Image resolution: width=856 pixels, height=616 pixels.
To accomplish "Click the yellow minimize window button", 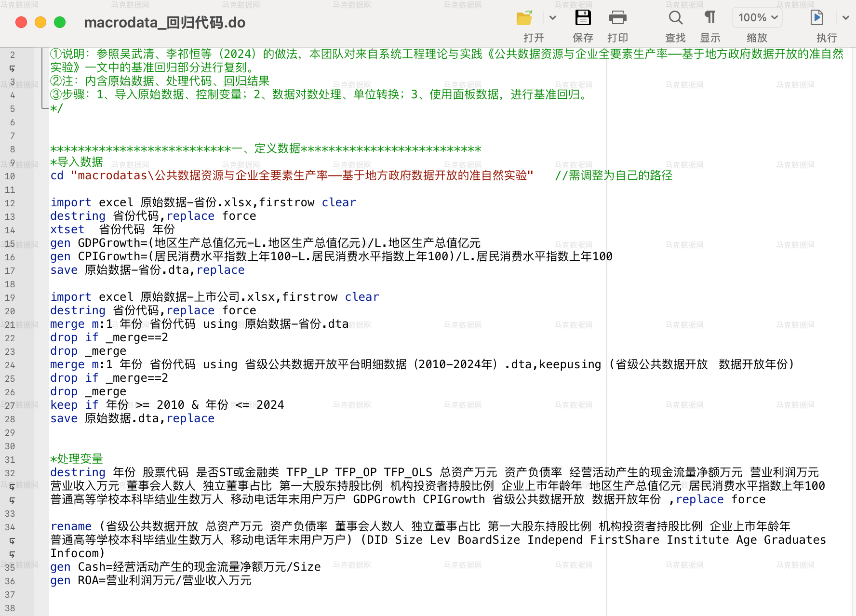I will click(40, 22).
